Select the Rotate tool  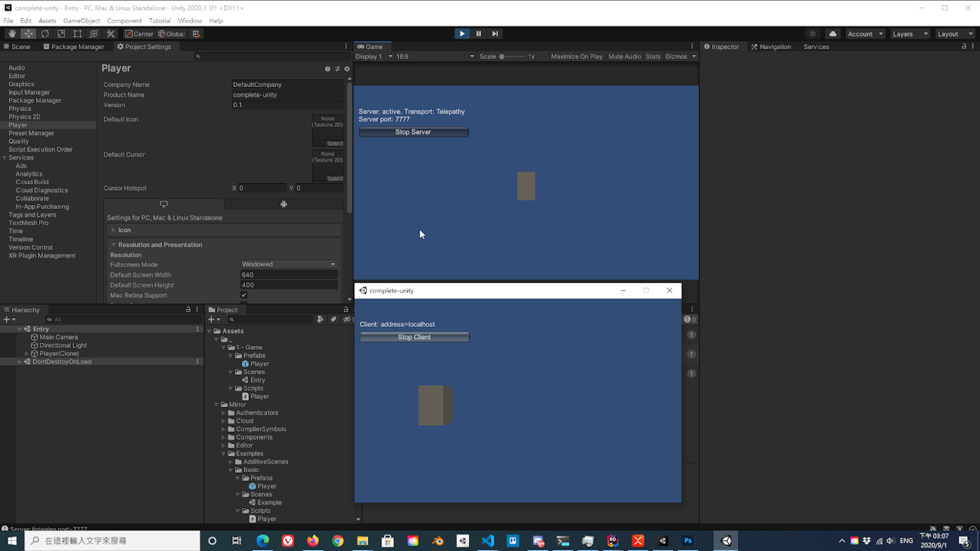click(x=45, y=34)
